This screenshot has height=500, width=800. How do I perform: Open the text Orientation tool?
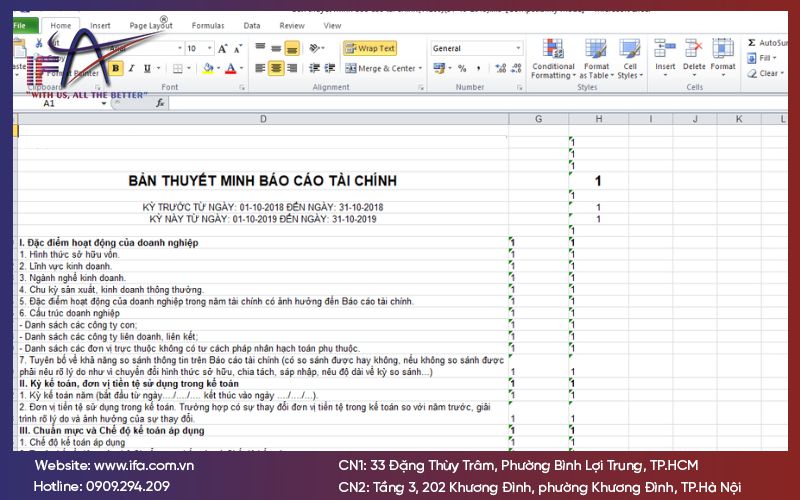click(316, 48)
